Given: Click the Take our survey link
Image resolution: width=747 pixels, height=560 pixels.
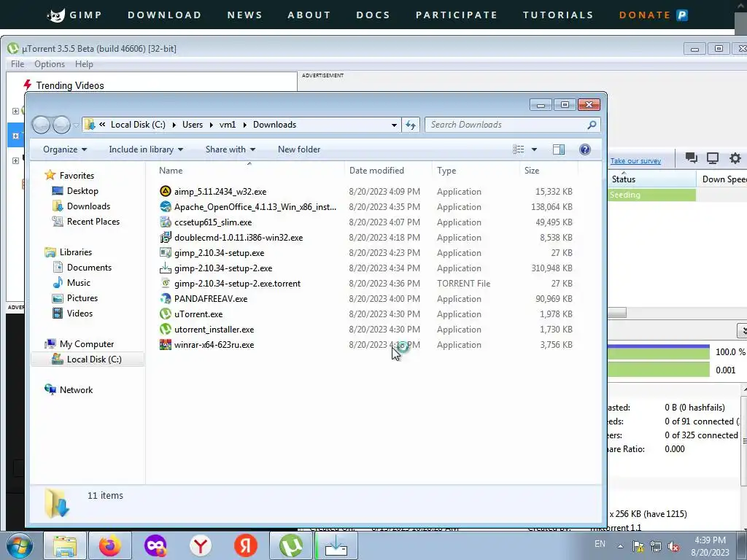Looking at the screenshot, I should click(635, 161).
